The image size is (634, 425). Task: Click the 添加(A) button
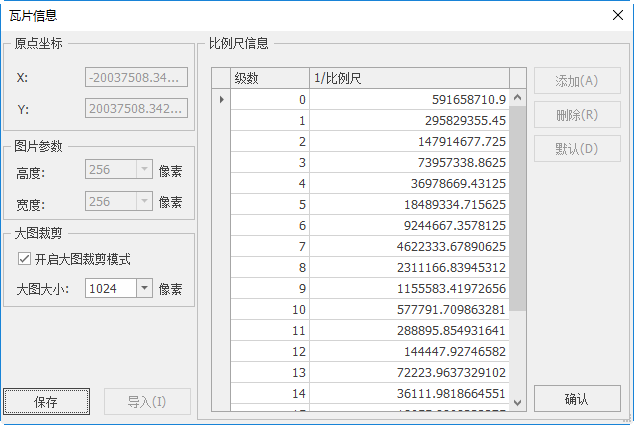[x=576, y=81]
